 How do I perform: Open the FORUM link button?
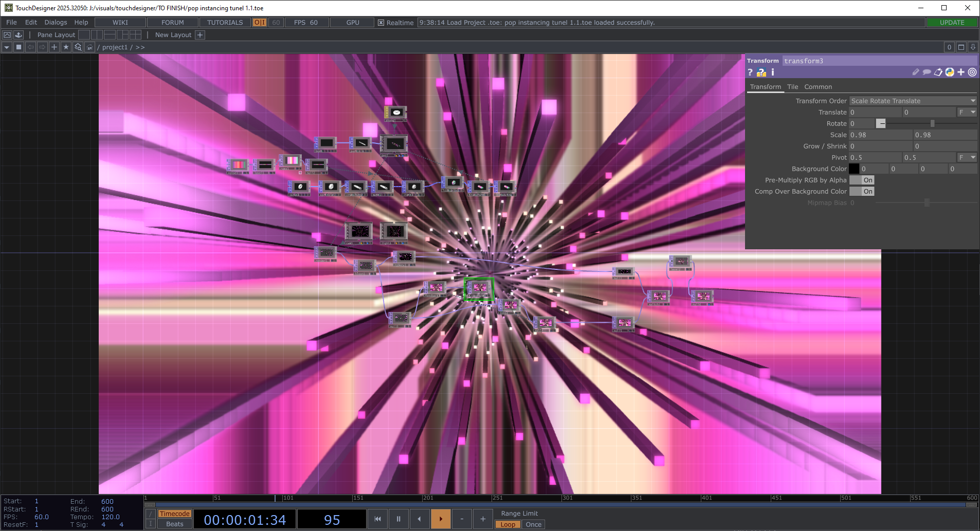click(173, 23)
